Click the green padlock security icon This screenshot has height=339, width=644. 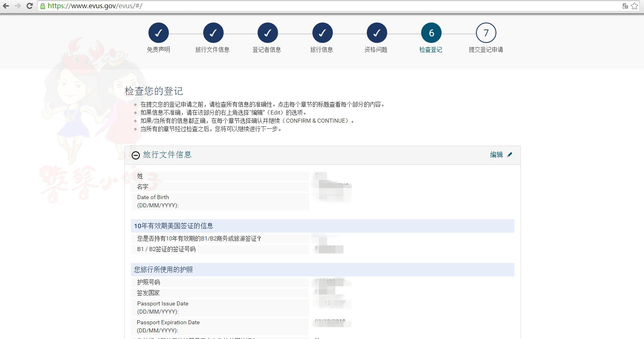tap(43, 6)
